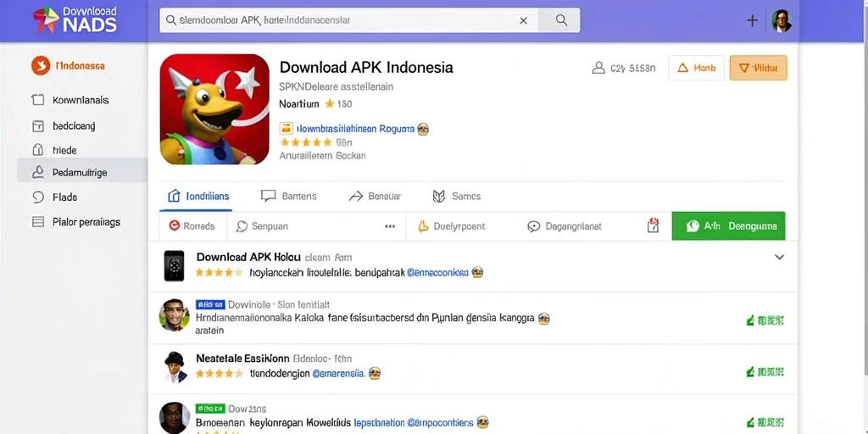This screenshot has width=868, height=434.
Task: Click the green badge before Dow2sns
Action: click(210, 409)
